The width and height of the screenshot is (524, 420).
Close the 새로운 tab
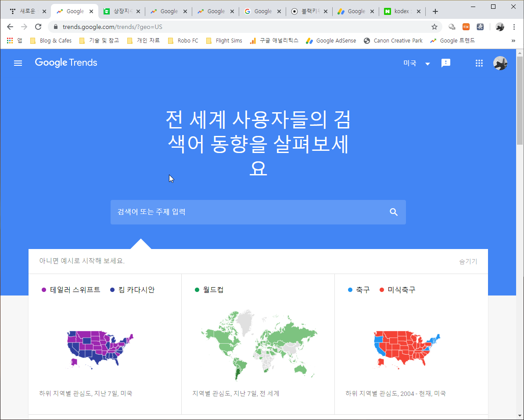coord(44,11)
